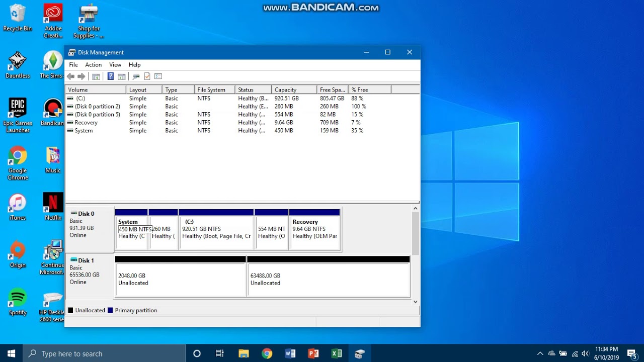The width and height of the screenshot is (644, 362).
Task: Select the Dauntless desktop icon
Action: [18, 65]
